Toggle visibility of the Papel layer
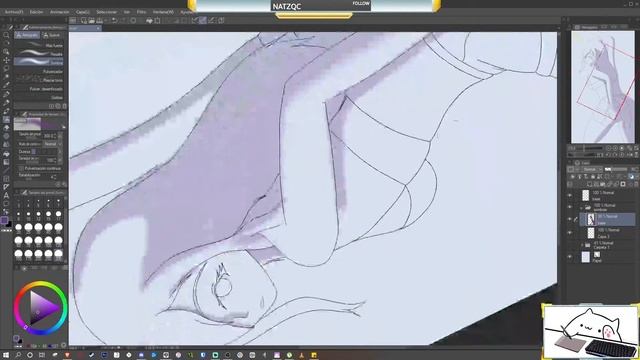 coord(570,257)
